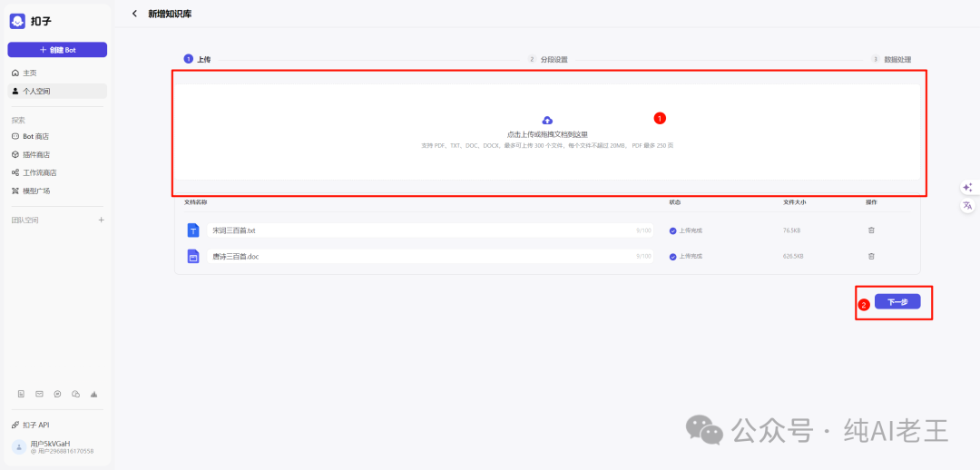Screen dimensions: 980x470
Task: Click the 团队空间 section label
Action: pos(25,220)
